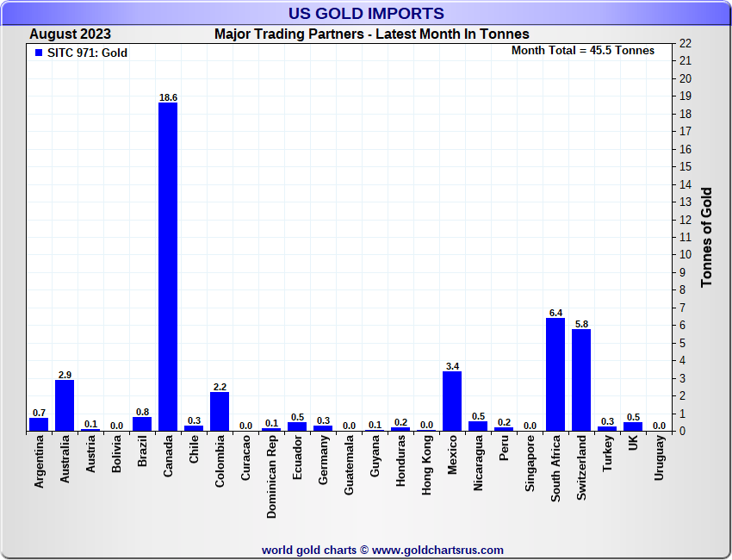Click the August 2023 date label

(70, 34)
